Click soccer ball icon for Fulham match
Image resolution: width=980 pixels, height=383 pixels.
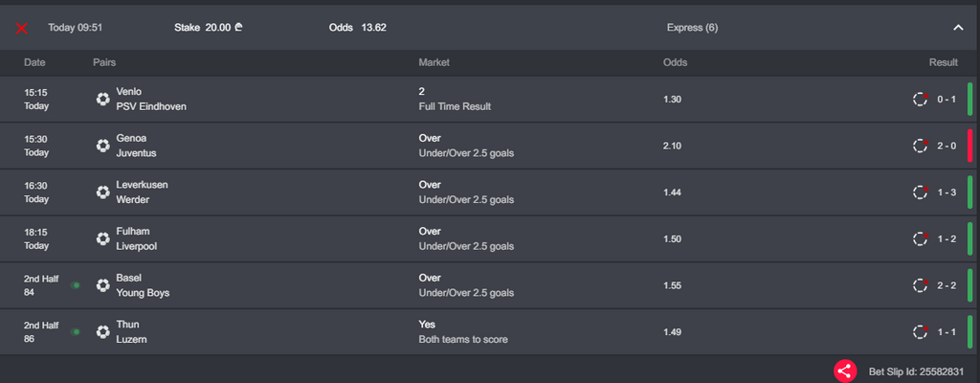click(x=102, y=238)
